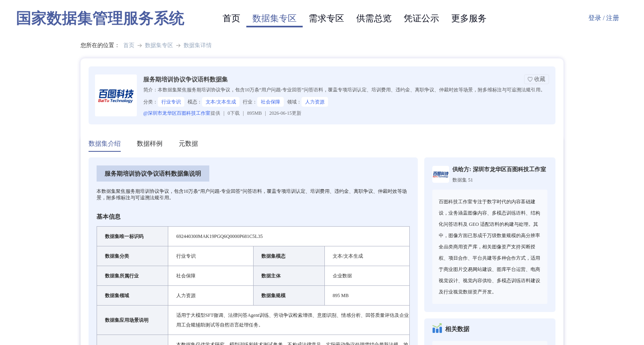Viewport: 644px width, 345px height.
Task: Click the 895 MB table cell
Action: (367, 295)
